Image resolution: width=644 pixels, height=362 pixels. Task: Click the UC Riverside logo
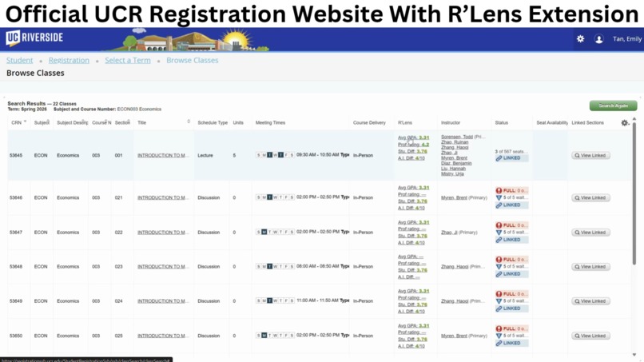tap(34, 38)
